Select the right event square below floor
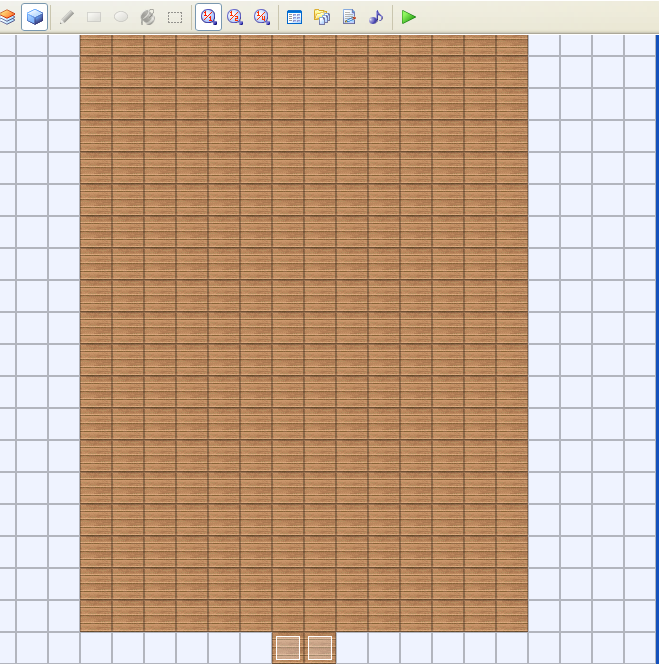 [320, 648]
